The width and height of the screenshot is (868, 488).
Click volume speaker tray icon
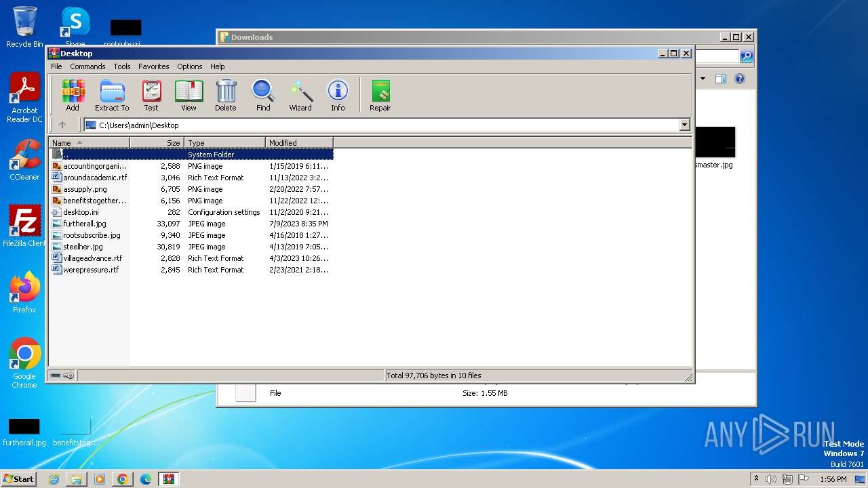(771, 479)
